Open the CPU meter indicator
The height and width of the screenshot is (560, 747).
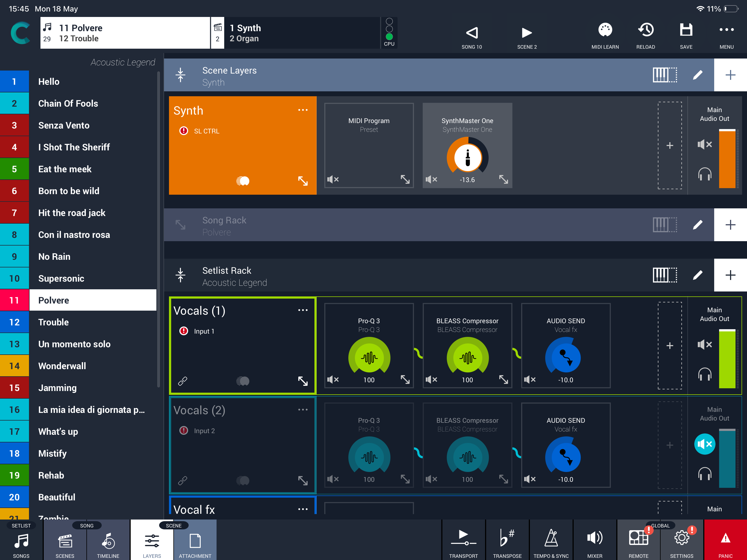[389, 33]
